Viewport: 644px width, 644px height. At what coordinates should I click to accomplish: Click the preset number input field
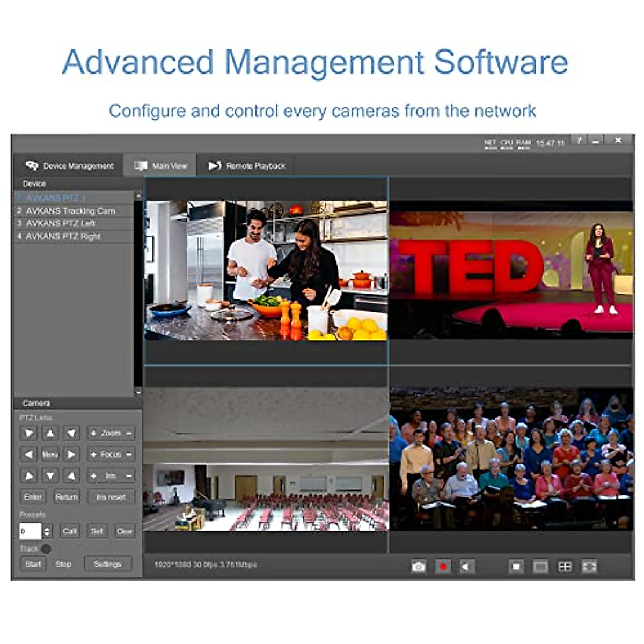(30, 531)
